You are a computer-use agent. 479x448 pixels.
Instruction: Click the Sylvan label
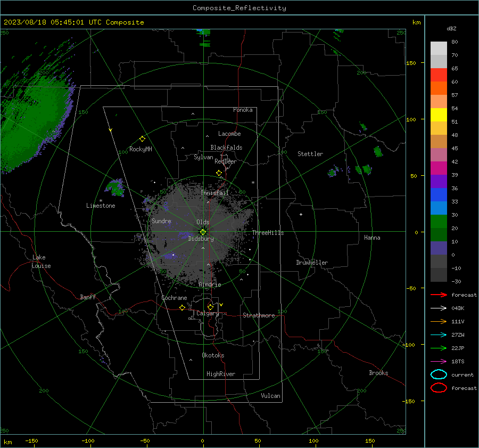(203, 157)
